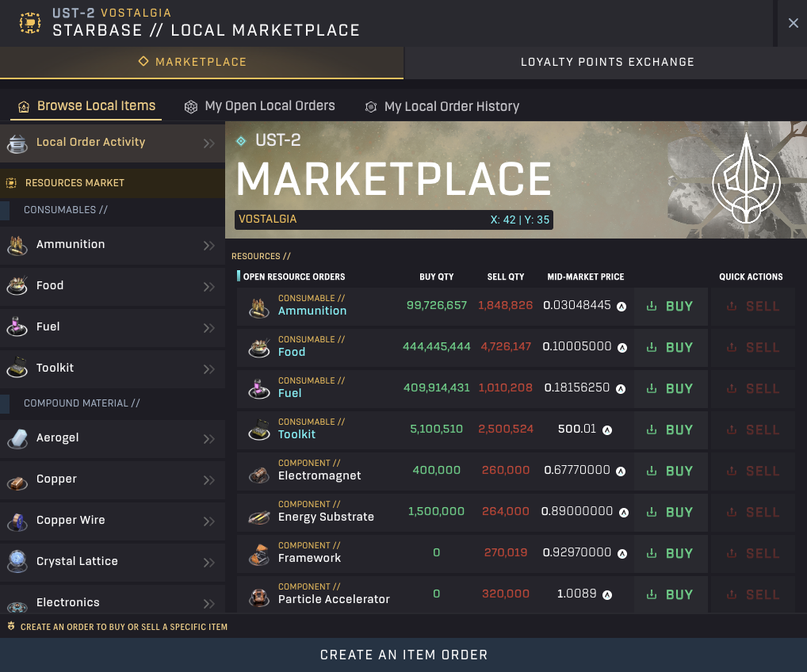Select the Copper Wire icon
This screenshot has width=807, height=672.
17,520
